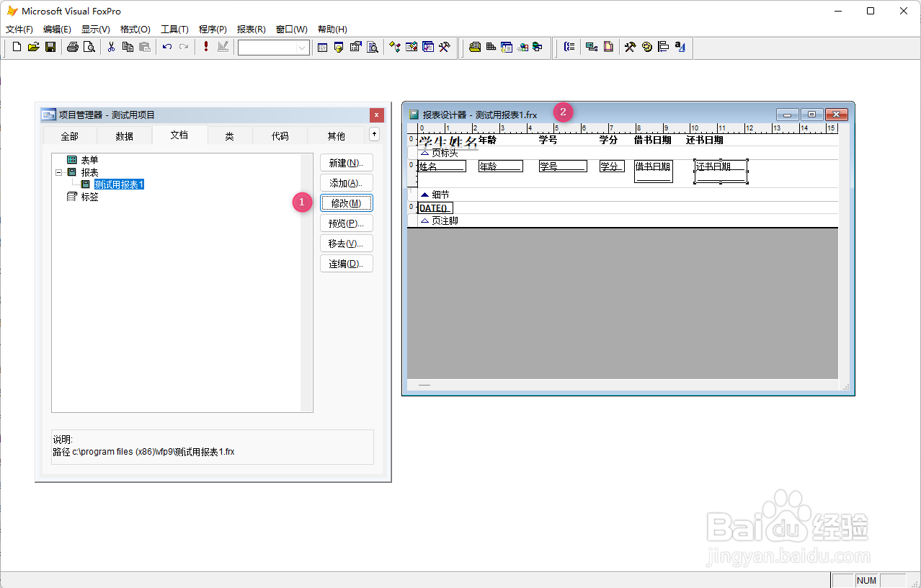Click the yellow printer-like icon in middle toolbar
Viewport: 921px width, 588px height.
pos(475,48)
